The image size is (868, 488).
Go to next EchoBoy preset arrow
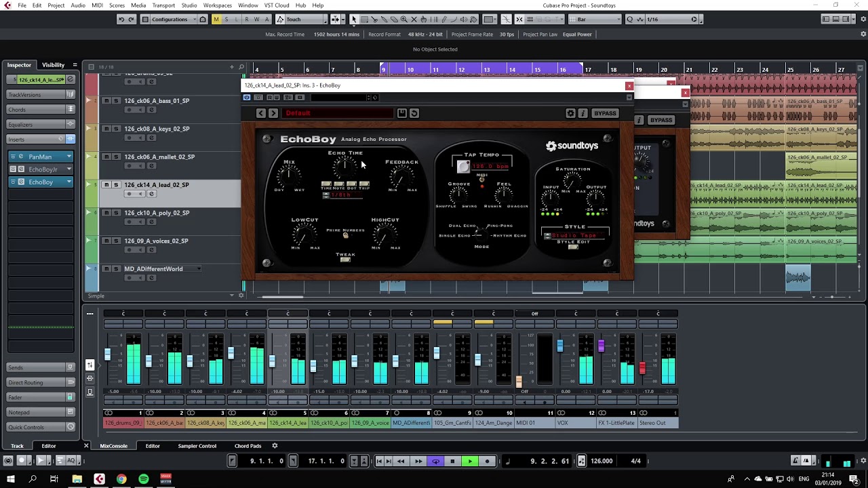273,113
